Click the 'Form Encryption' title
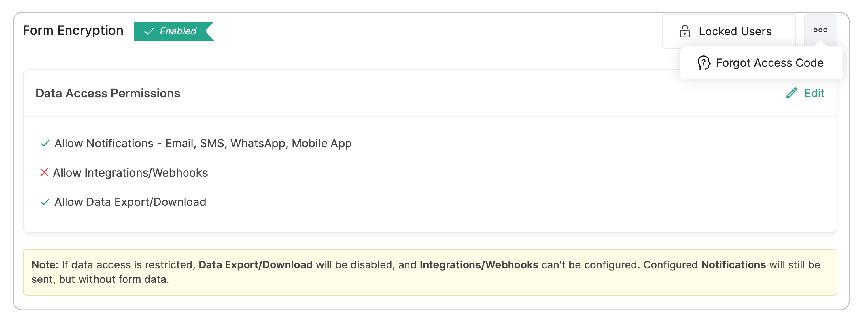This screenshot has height=324, width=868. [x=73, y=31]
